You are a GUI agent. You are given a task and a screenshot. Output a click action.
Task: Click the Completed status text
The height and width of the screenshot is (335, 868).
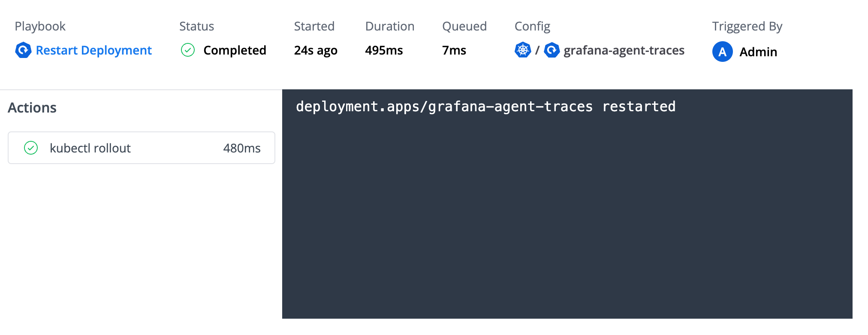click(235, 50)
